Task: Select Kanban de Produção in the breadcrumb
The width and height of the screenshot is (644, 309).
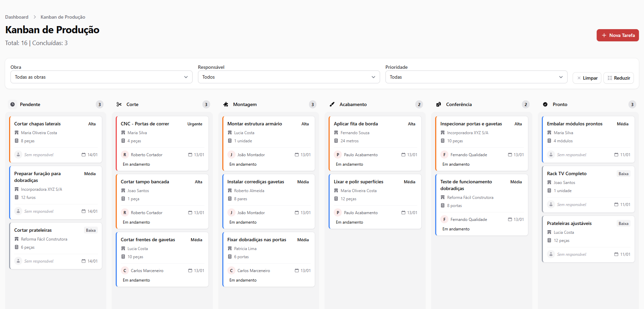Action: pyautogui.click(x=63, y=17)
